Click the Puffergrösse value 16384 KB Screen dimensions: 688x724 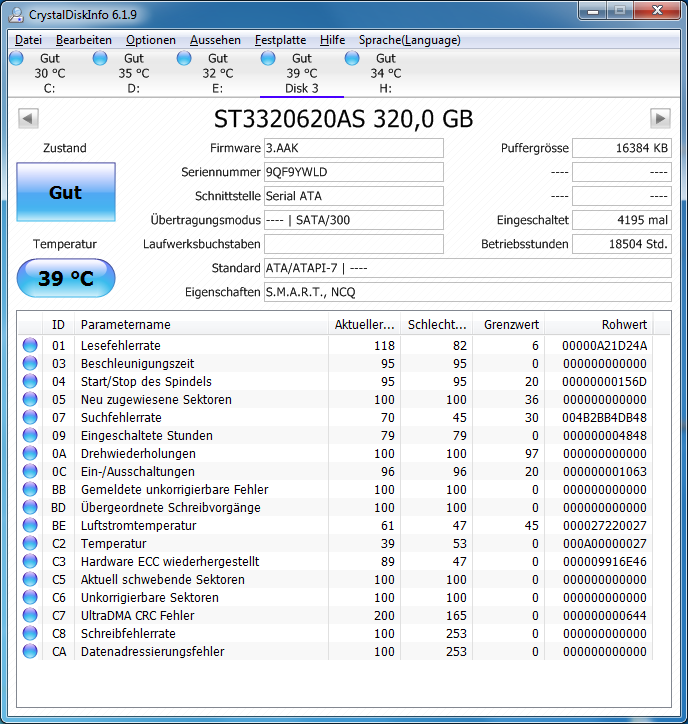pos(622,148)
